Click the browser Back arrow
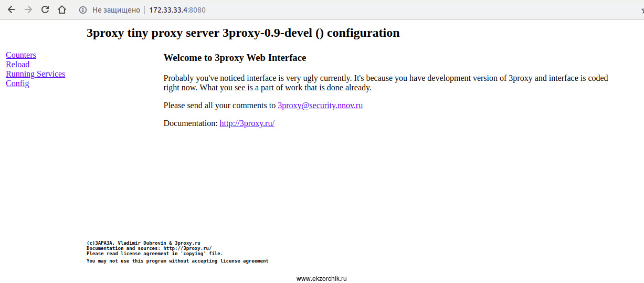The width and height of the screenshot is (644, 283). pyautogui.click(x=12, y=10)
